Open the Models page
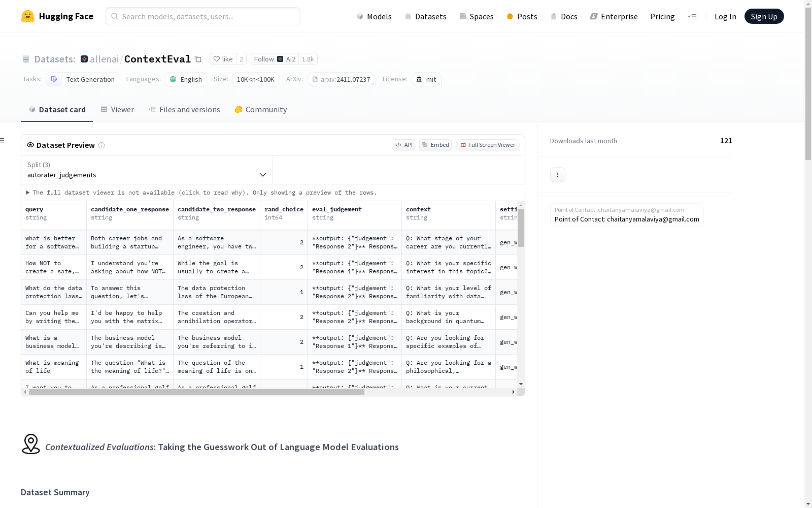This screenshot has height=508, width=812. coord(374,16)
